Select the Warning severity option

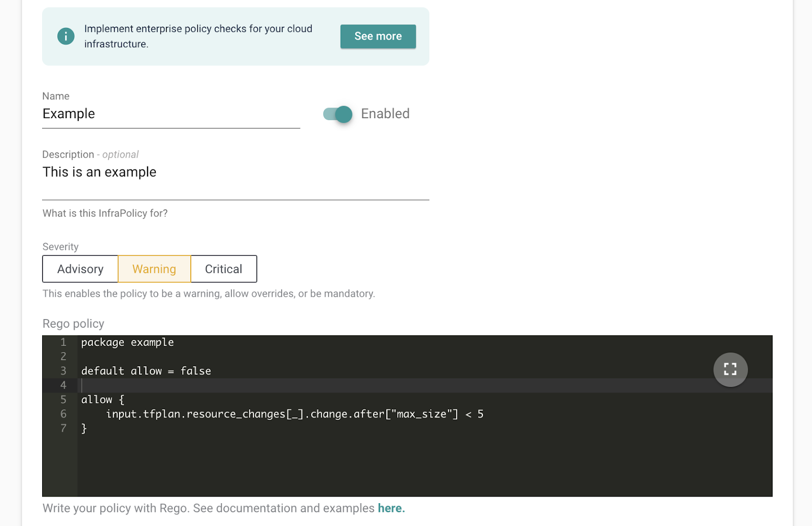pos(154,269)
